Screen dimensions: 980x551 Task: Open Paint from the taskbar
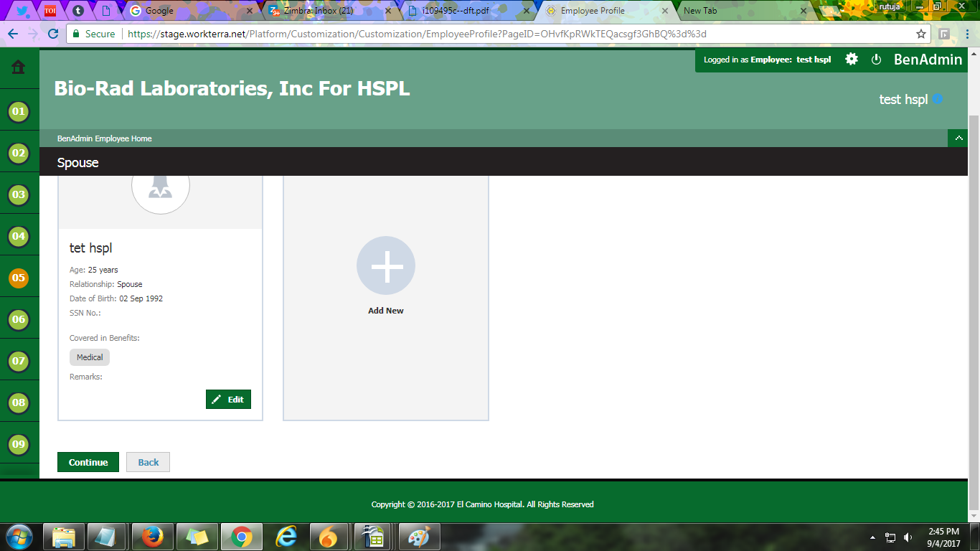pyautogui.click(x=419, y=537)
